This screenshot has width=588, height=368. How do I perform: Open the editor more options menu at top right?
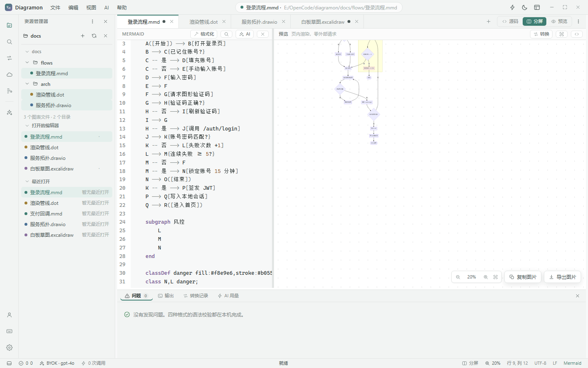(x=578, y=21)
